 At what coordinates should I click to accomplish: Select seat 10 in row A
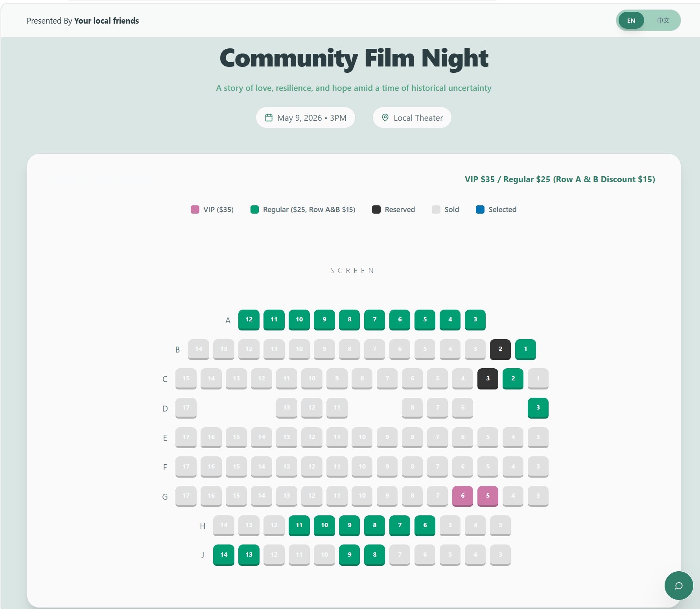299,320
